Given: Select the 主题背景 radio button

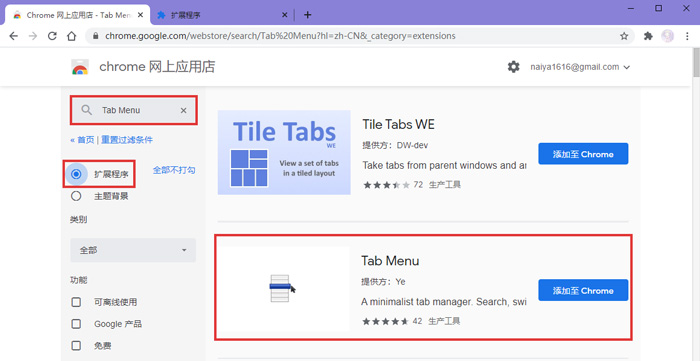Looking at the screenshot, I should click(x=76, y=196).
